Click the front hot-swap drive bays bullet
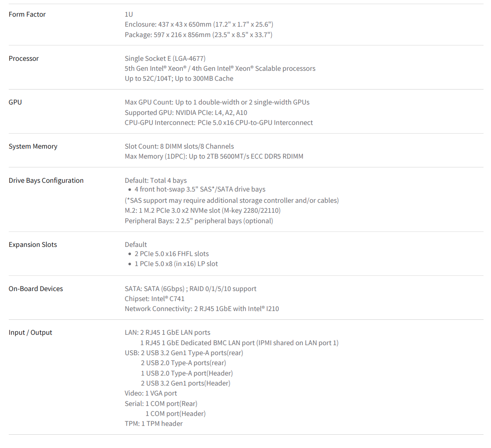This screenshot has height=448, width=491. click(200, 189)
